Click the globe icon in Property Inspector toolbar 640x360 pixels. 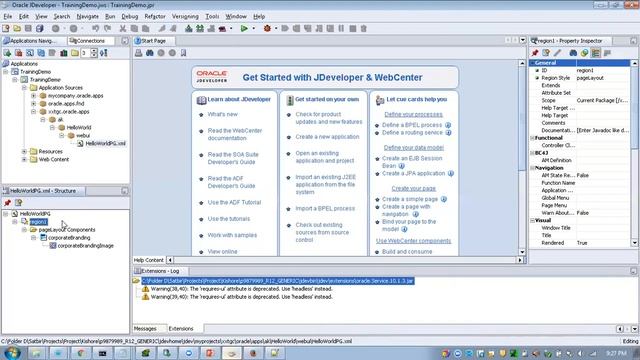pyautogui.click(x=584, y=53)
